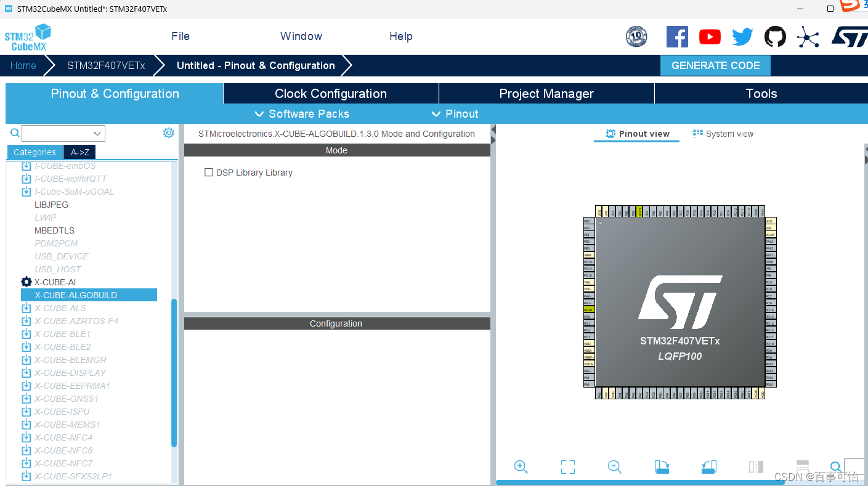Rotate the chip counter-clockwise
The width and height of the screenshot is (868, 488).
[708, 467]
